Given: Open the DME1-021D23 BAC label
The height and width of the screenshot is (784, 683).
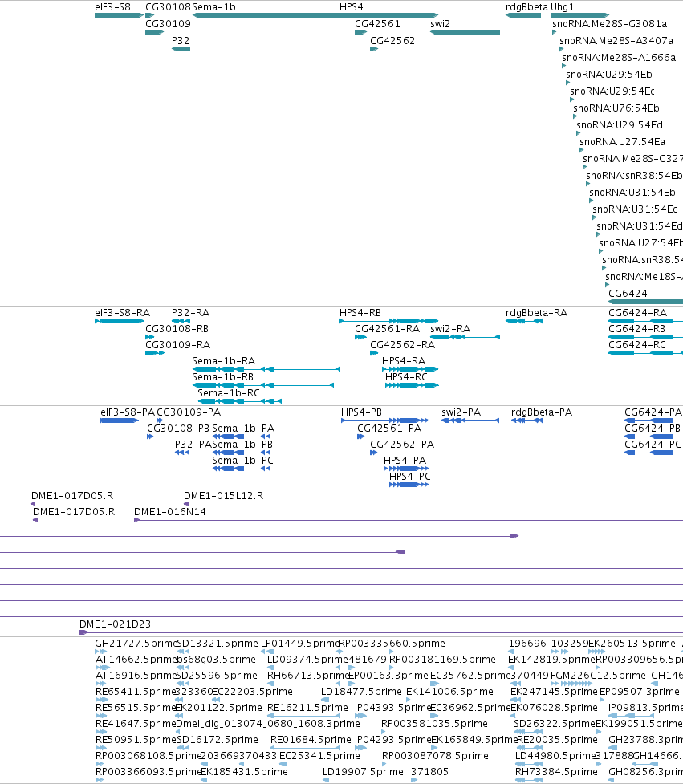Looking at the screenshot, I should [x=115, y=624].
